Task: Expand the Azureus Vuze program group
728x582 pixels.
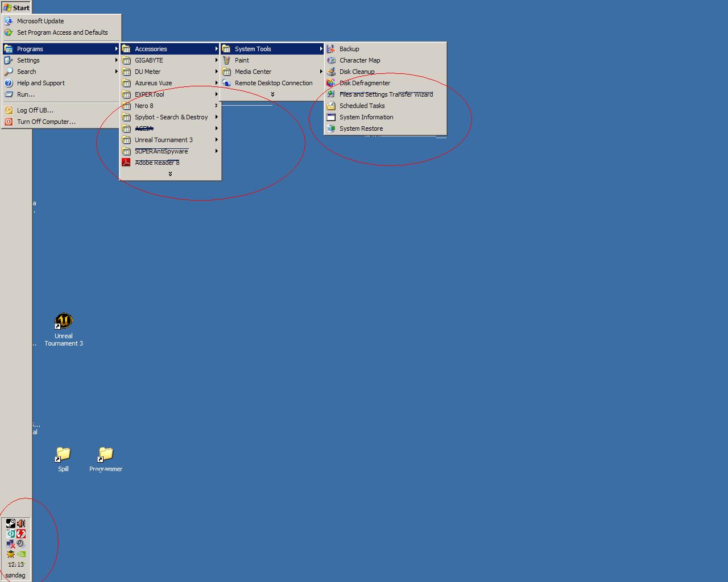Action: [x=170, y=83]
